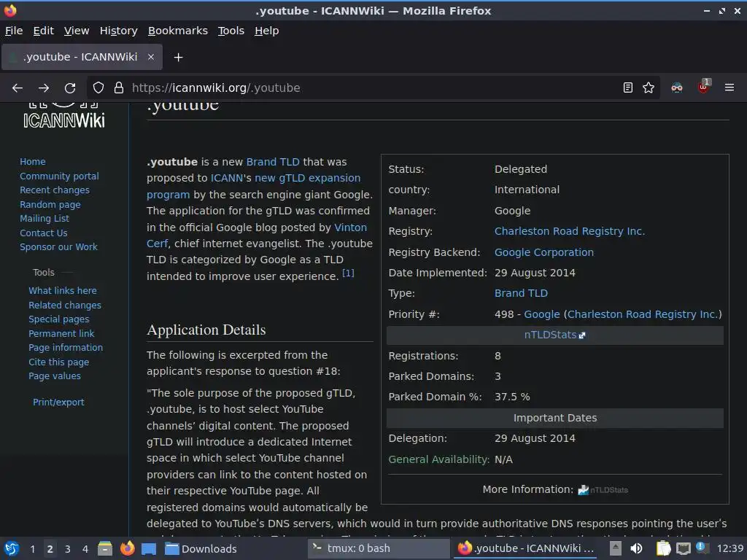This screenshot has height=560, width=747.
Task: Open the new gTLD expansion program link
Action: 307,178
